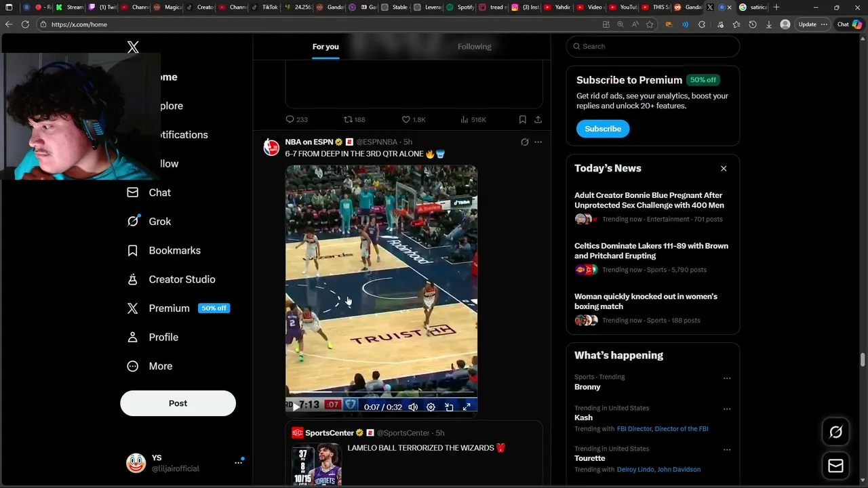The width and height of the screenshot is (868, 488).
Task: Enter fullscreen on the video
Action: point(467,407)
